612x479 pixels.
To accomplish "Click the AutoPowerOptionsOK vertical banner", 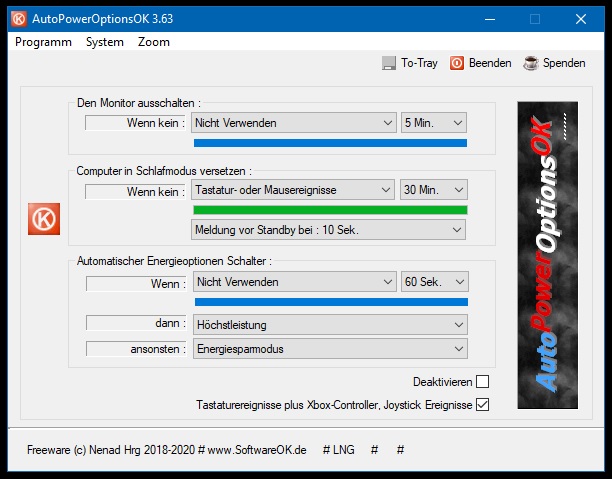I will 548,255.
